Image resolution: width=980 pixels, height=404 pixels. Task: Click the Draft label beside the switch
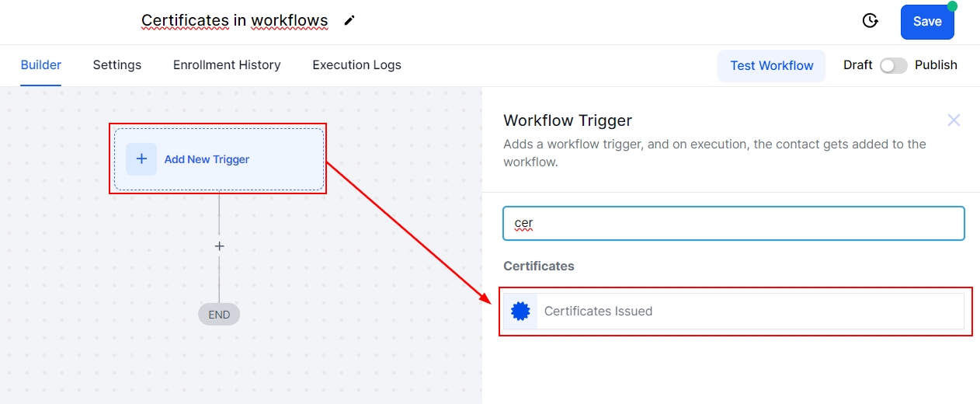[x=858, y=65]
